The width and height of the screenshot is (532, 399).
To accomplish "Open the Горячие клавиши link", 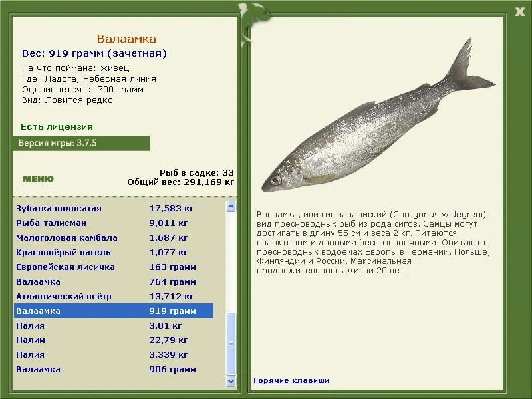I will point(291,380).
